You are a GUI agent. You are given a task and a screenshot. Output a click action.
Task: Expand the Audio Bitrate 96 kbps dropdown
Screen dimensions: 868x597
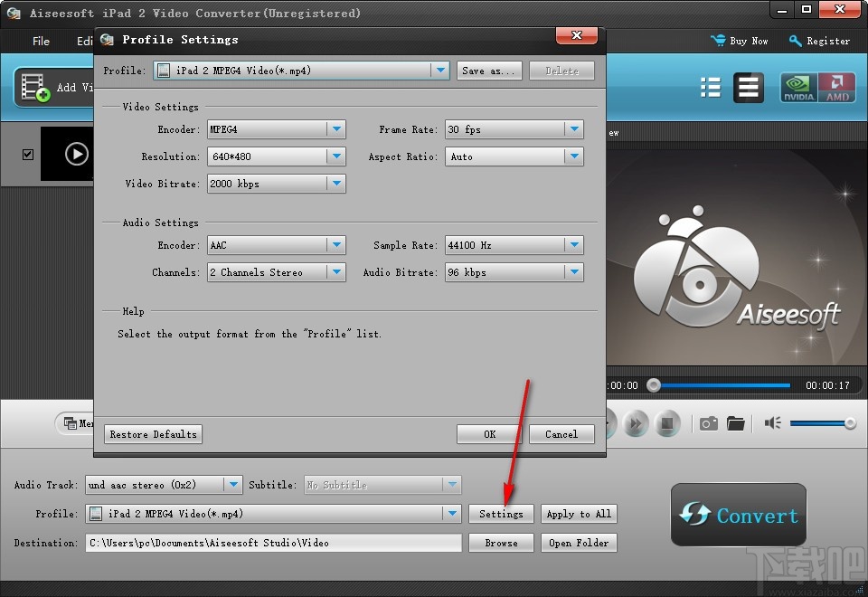pyautogui.click(x=574, y=272)
